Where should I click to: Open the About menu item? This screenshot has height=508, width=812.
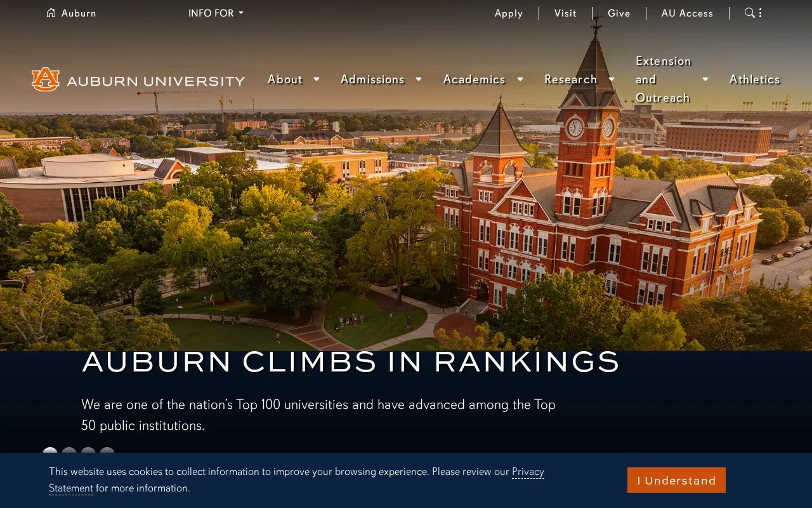click(x=285, y=79)
